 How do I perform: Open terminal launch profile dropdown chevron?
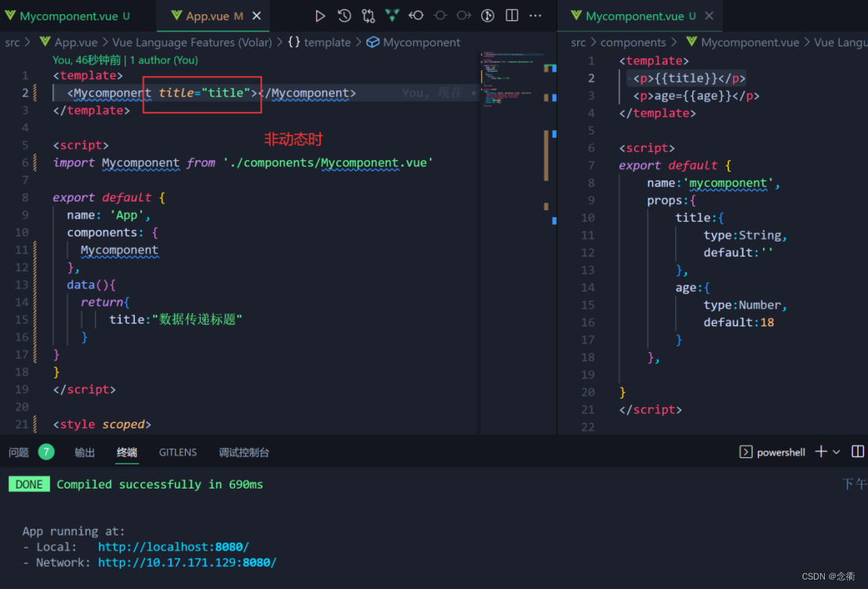(x=837, y=453)
